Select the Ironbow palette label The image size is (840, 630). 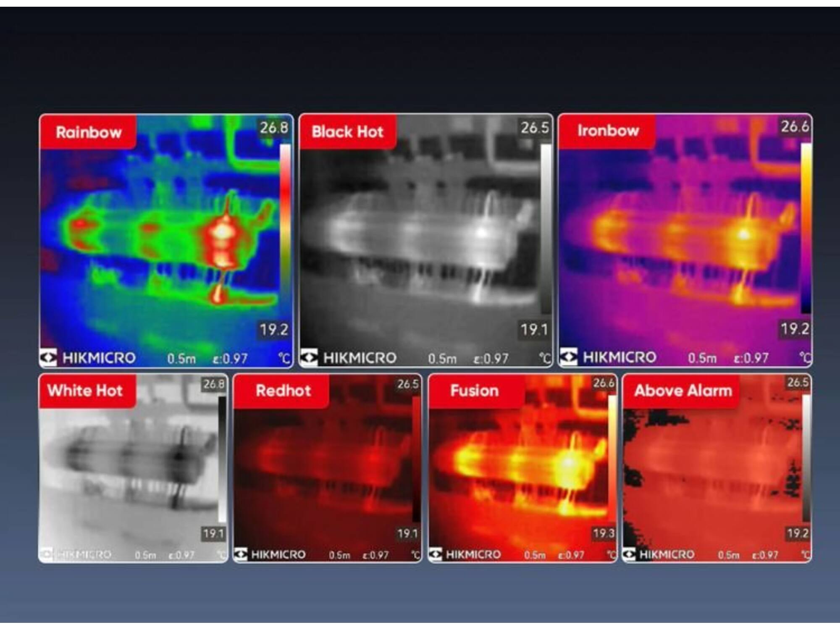[607, 131]
